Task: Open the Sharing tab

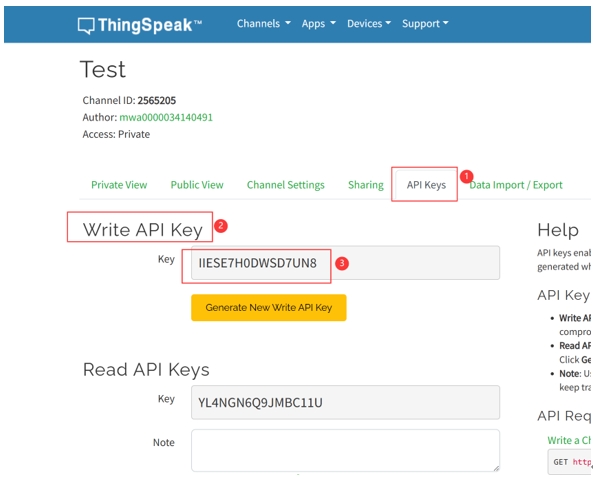Action: [x=366, y=185]
